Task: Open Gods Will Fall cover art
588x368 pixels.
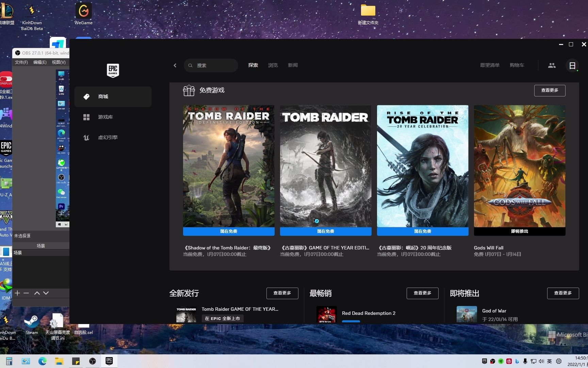Action: tap(520, 166)
